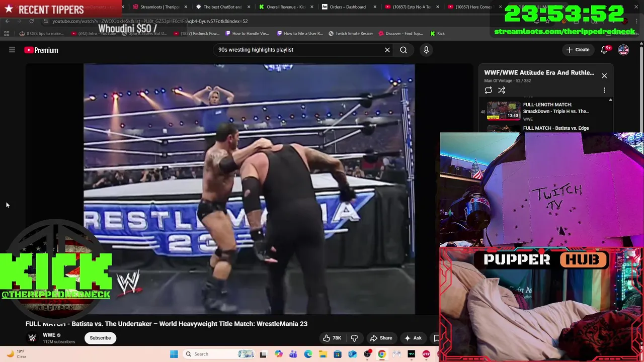Toggle playlist loop
The width and height of the screenshot is (644, 362).
point(488,90)
